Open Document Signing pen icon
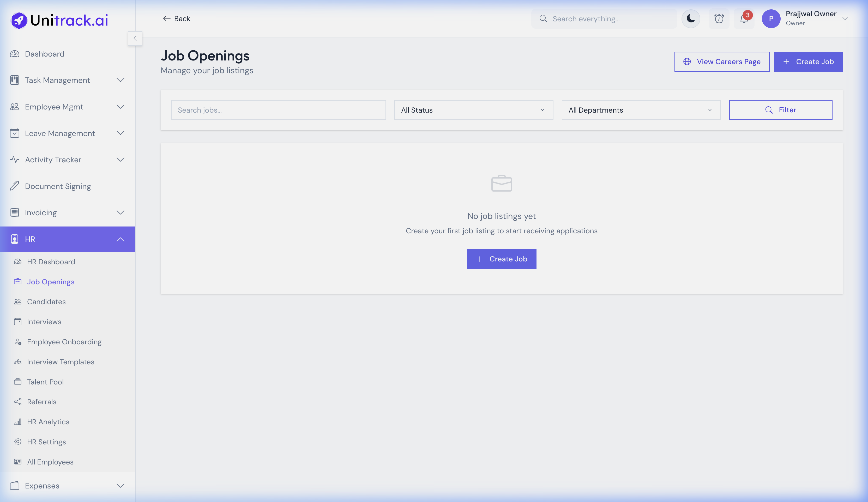 (14, 186)
